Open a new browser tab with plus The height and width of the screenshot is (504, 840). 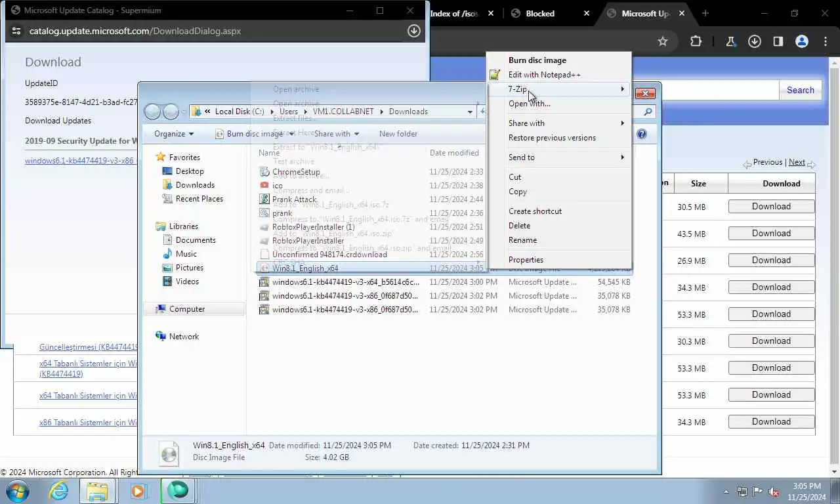tap(705, 13)
